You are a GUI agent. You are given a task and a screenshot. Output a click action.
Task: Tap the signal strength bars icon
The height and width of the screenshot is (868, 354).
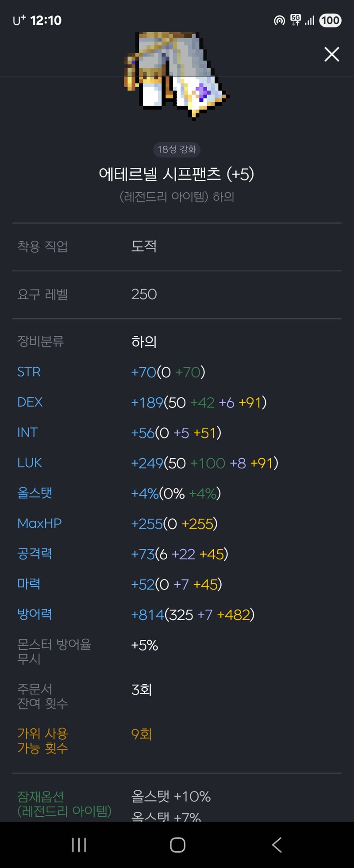click(x=310, y=20)
